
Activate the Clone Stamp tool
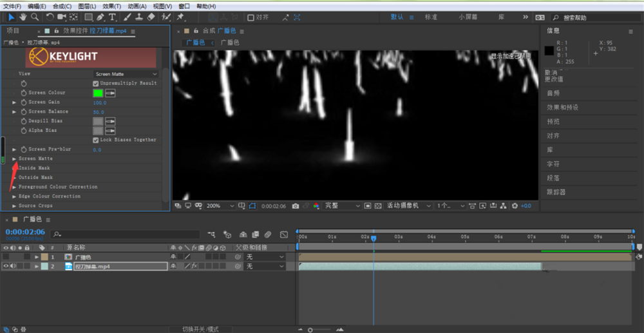pyautogui.click(x=139, y=17)
